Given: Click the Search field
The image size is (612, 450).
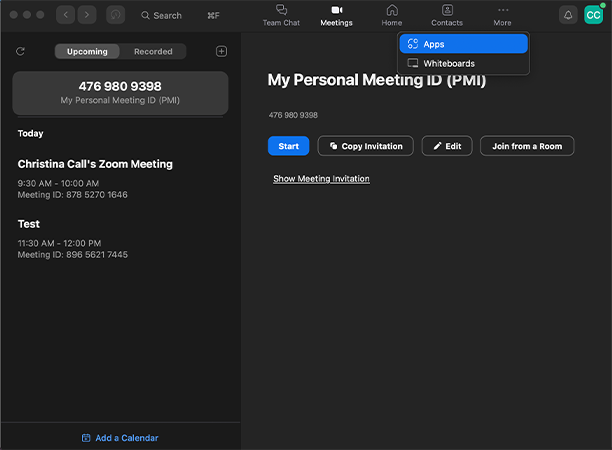Looking at the screenshot, I should [180, 16].
